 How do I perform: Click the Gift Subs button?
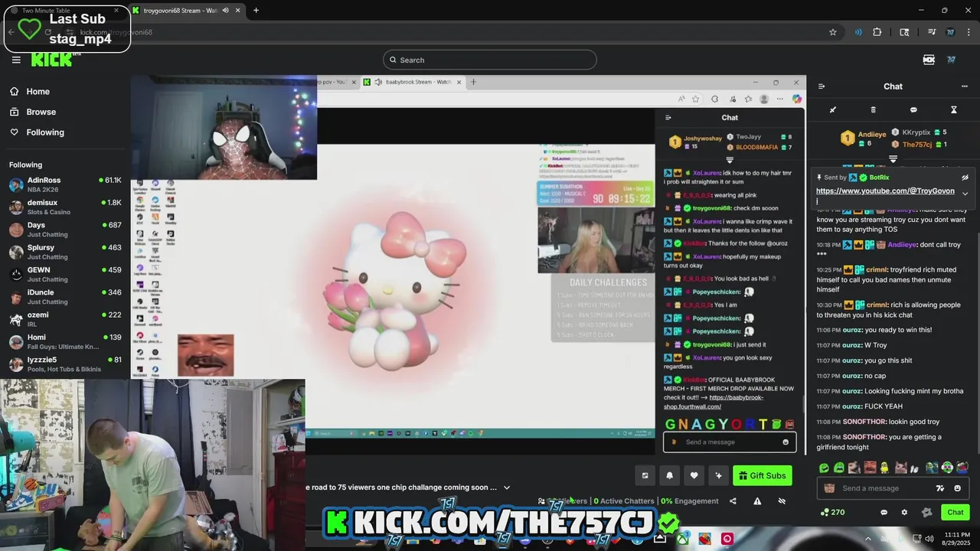[x=762, y=476]
